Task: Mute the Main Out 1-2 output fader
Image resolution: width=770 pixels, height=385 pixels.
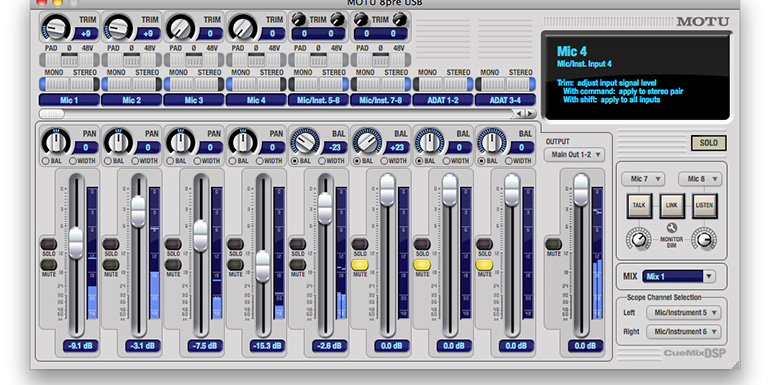Action: click(x=553, y=244)
